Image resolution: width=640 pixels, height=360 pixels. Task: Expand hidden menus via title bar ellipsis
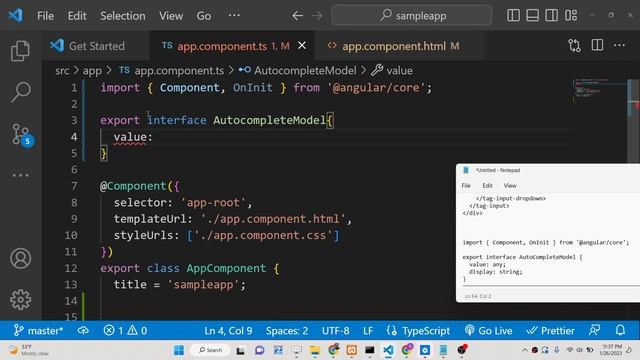point(234,16)
